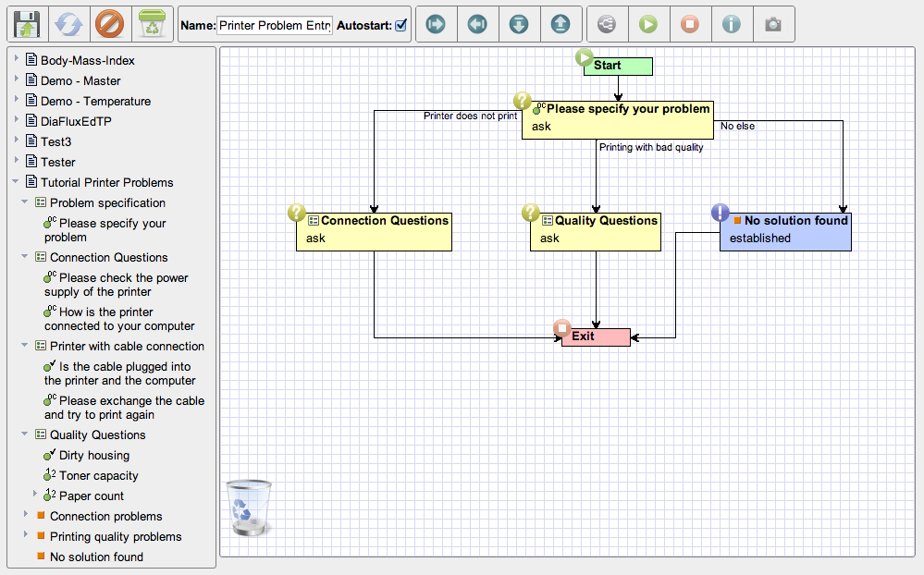Expand the Test3 tree node
924x575 pixels.
tap(17, 141)
